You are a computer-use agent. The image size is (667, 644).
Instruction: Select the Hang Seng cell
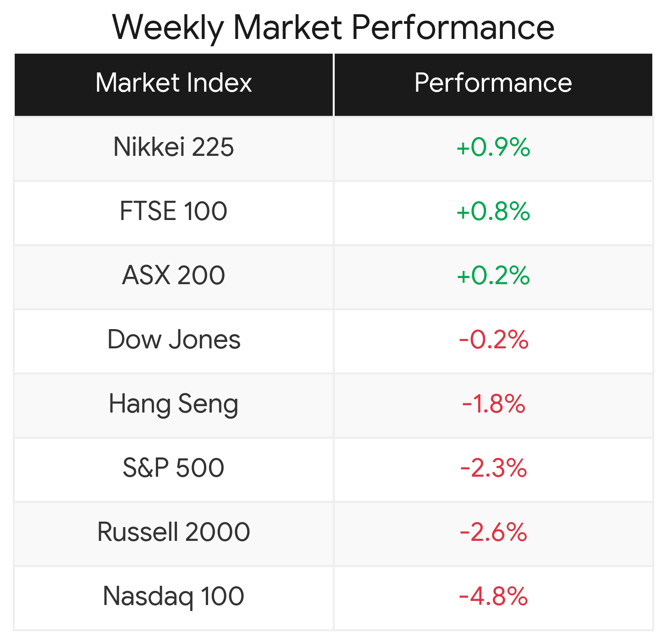click(174, 404)
